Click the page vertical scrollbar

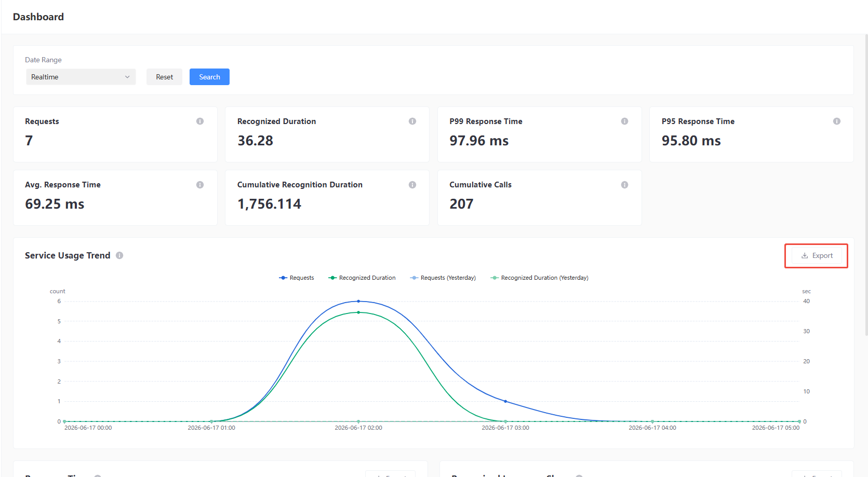pos(866,185)
